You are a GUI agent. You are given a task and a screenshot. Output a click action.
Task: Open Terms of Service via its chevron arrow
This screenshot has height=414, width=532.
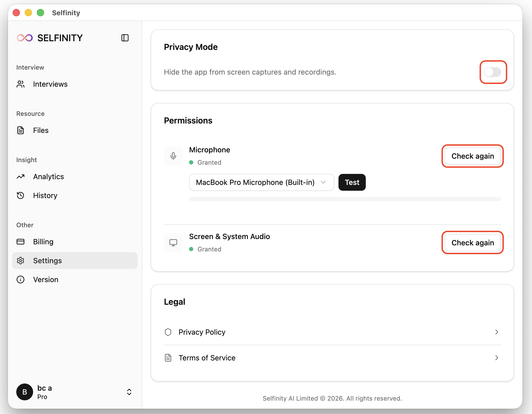coord(497,358)
